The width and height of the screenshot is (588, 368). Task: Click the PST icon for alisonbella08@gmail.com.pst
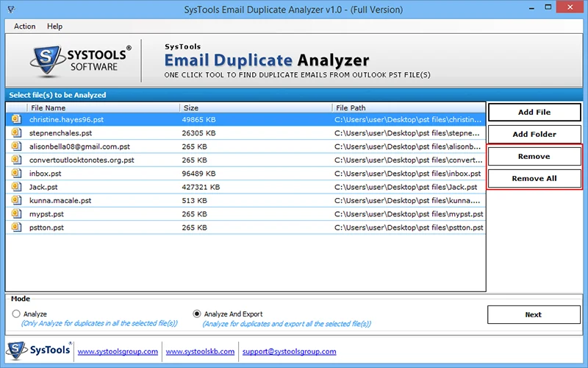pos(16,146)
